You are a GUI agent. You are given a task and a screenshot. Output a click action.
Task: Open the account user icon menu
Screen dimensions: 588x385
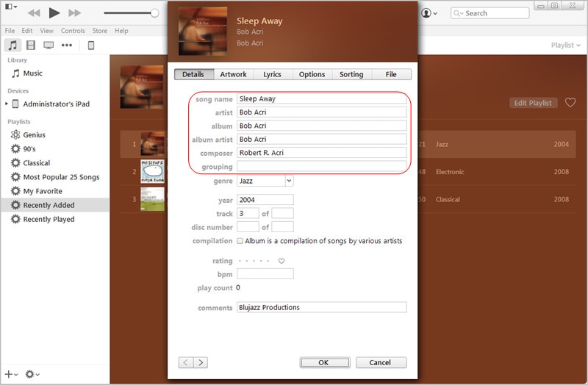pyautogui.click(x=429, y=13)
